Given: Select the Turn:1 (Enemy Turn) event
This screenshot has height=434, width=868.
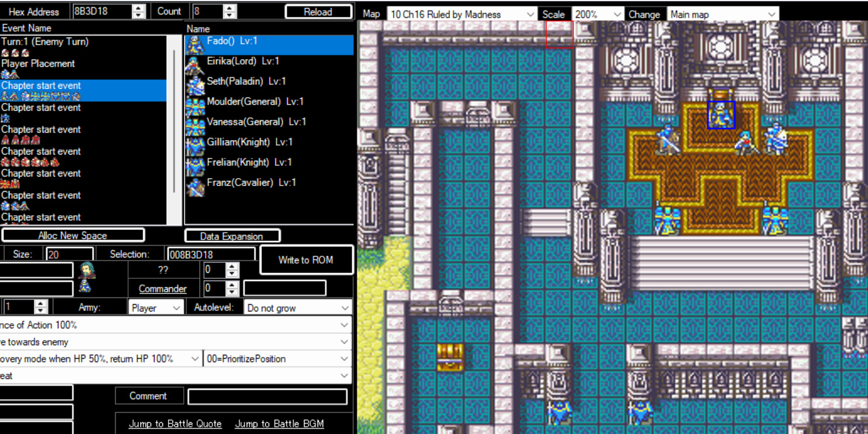Looking at the screenshot, I should click(84, 47).
